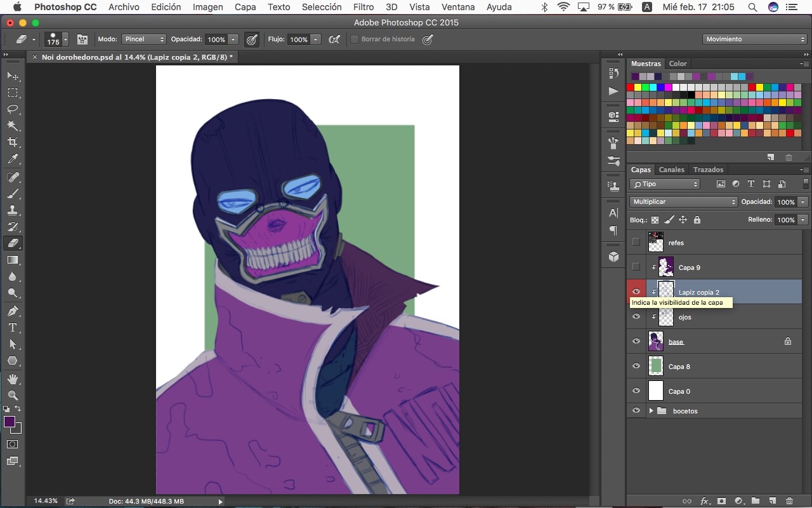The height and width of the screenshot is (508, 812).
Task: Select the Magic Wand tool
Action: [13, 126]
